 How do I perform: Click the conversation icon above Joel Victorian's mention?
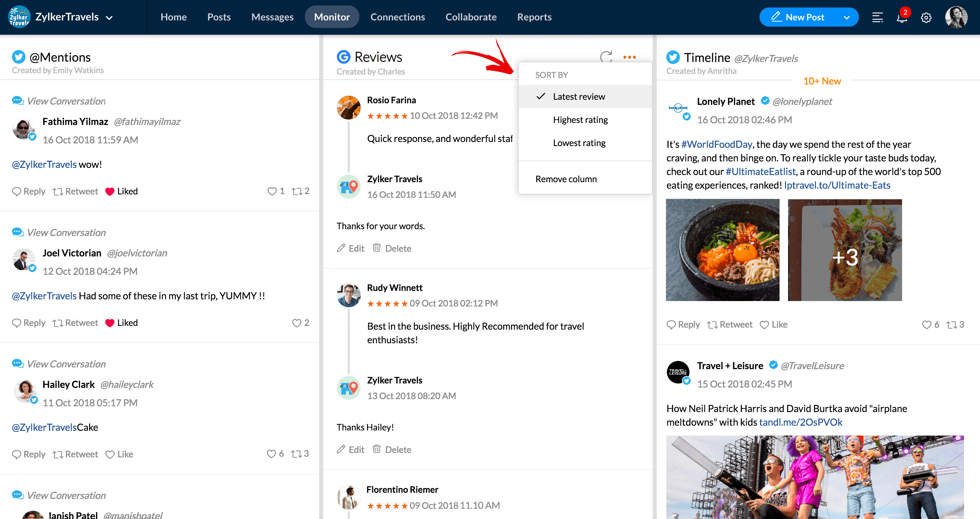point(18,232)
